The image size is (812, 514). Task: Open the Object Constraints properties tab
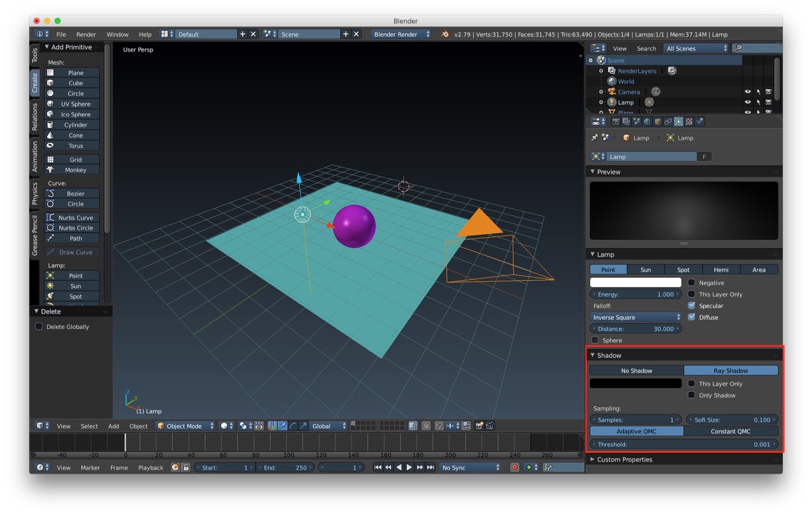pyautogui.click(x=668, y=121)
